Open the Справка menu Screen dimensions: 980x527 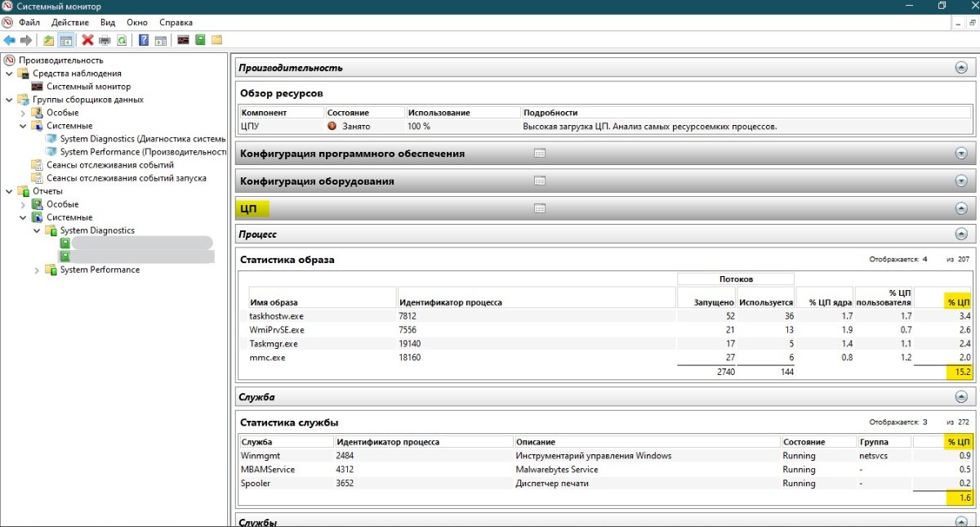176,22
